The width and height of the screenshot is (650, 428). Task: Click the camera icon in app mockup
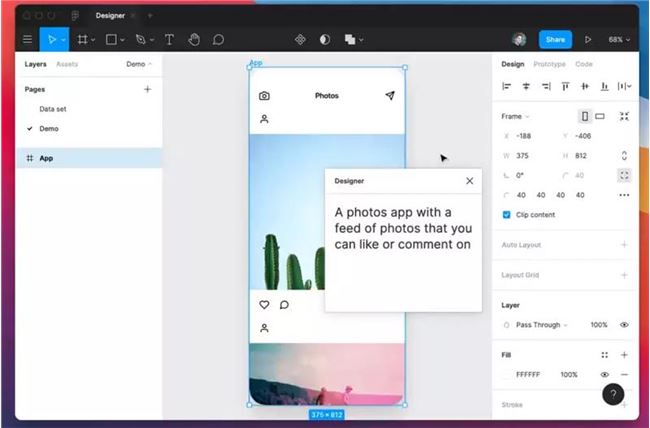264,96
